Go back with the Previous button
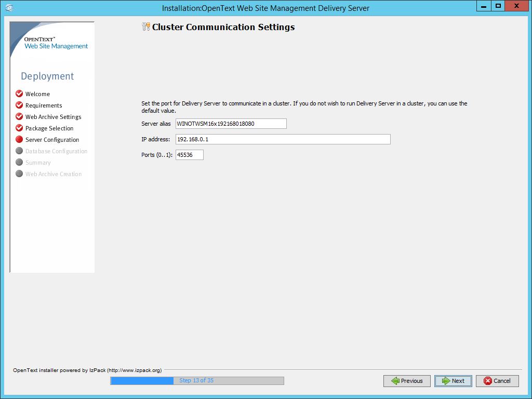The image size is (532, 399). [407, 381]
